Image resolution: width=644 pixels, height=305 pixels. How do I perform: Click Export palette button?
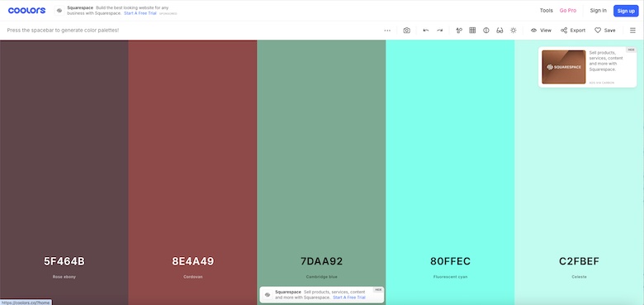point(573,31)
